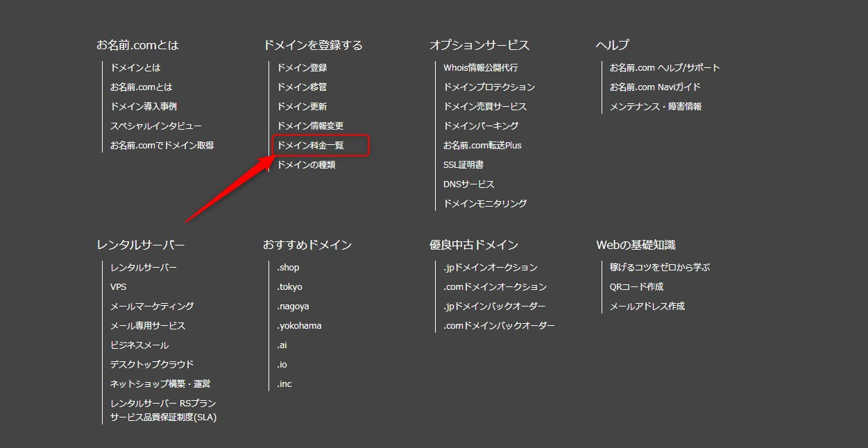Image resolution: width=868 pixels, height=448 pixels.
Task: Select the .nagoya domain link
Action: (x=293, y=307)
